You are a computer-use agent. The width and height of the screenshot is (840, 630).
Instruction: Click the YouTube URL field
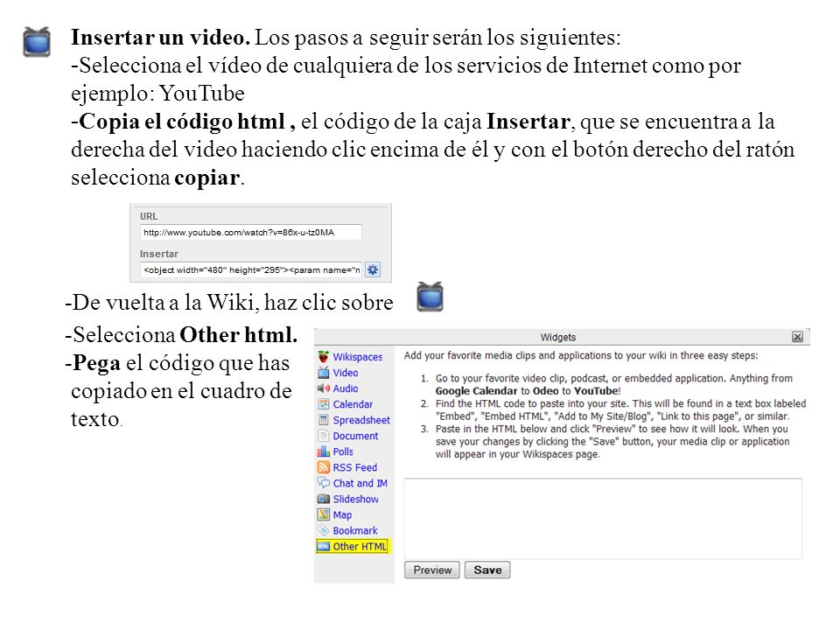[251, 232]
